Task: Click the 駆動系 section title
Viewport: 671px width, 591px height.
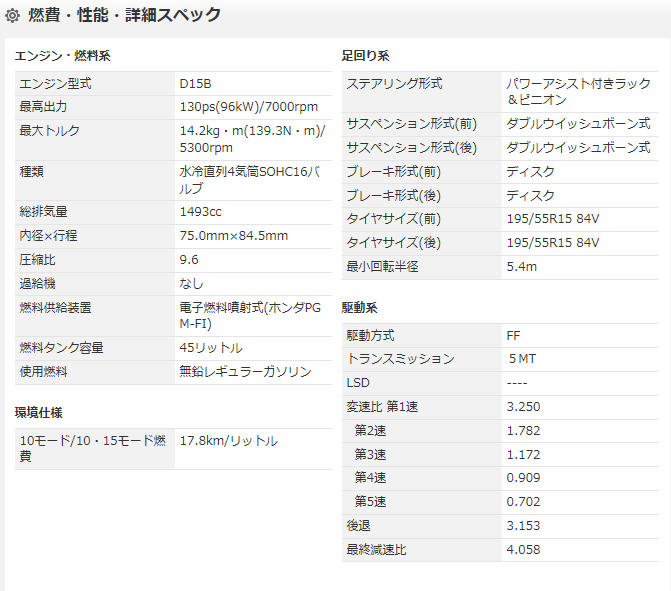Action: pos(359,308)
